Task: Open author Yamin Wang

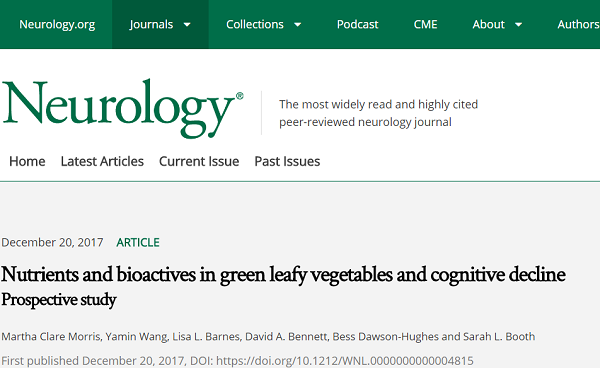Action: pyautogui.click(x=137, y=337)
